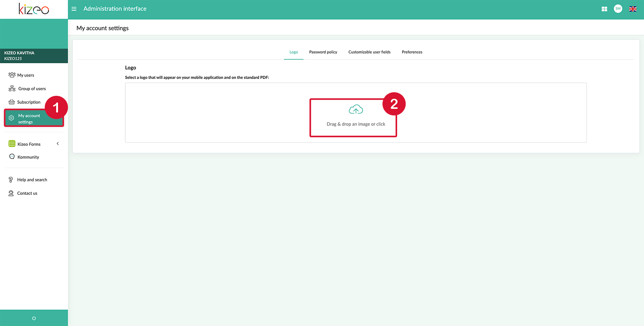Click the Contact us headset icon

11,193
